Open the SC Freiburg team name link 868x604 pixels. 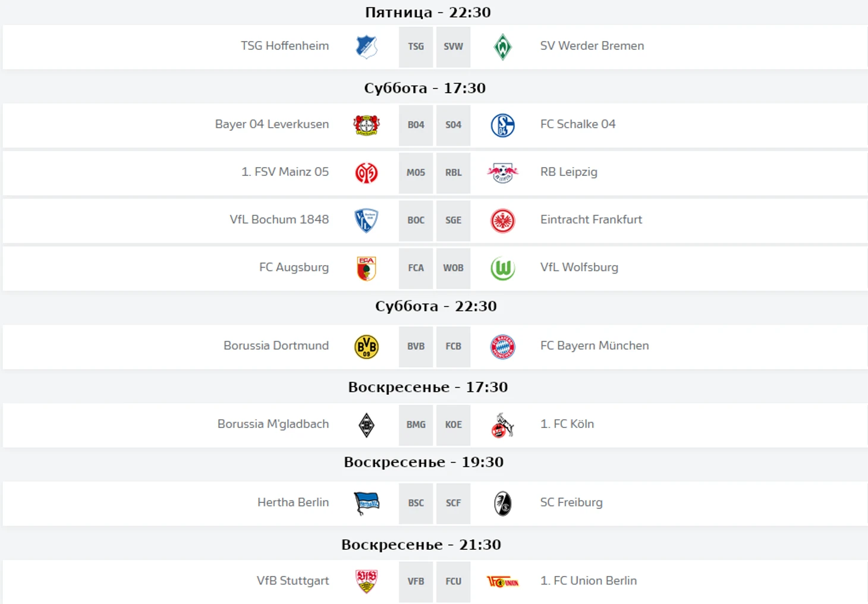571,502
